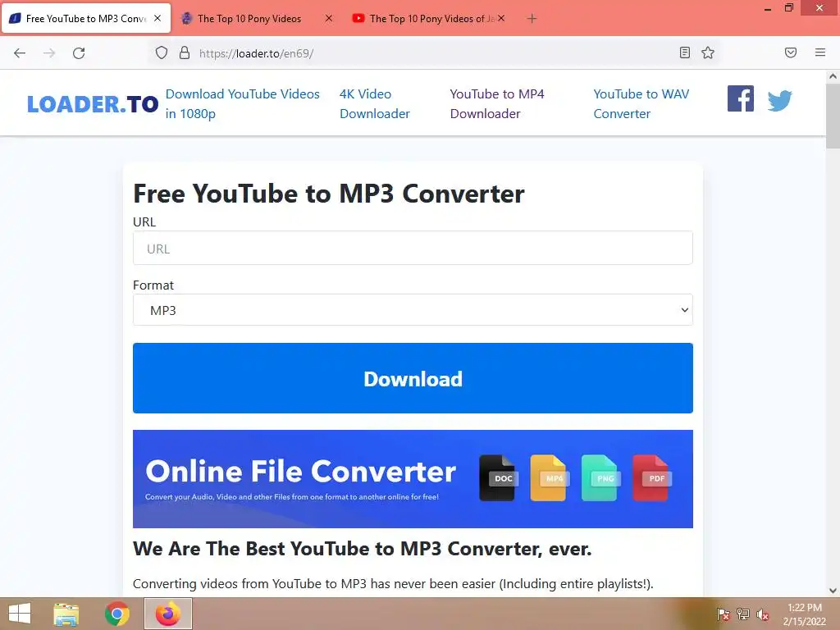Launch File Explorer from the taskbar

(66, 614)
